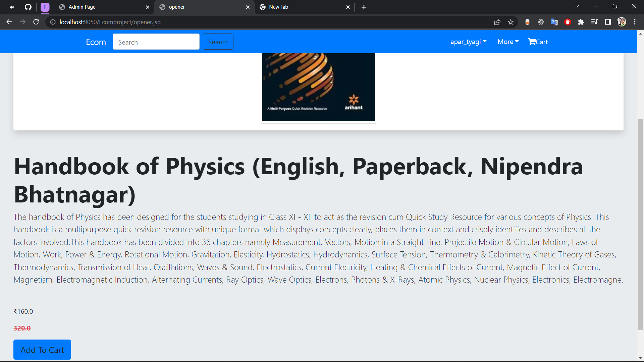The image size is (644, 362).
Task: Switch to the Admin Page tab
Action: tap(101, 7)
